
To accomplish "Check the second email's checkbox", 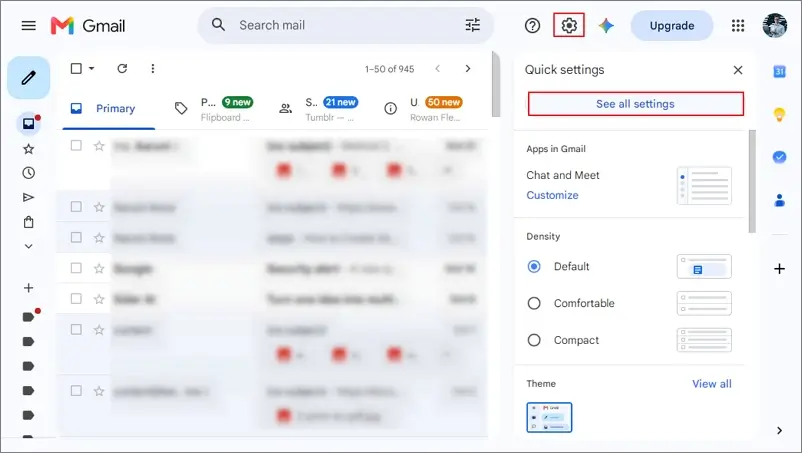I will [x=76, y=207].
